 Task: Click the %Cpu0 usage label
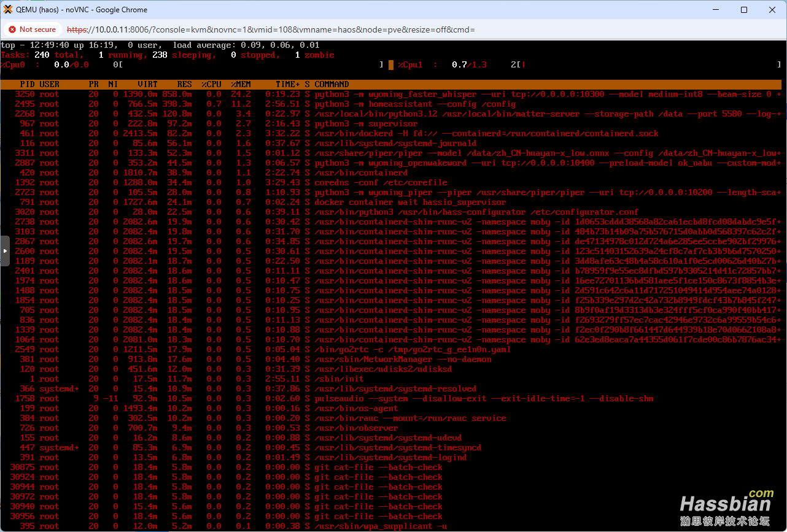[12, 64]
